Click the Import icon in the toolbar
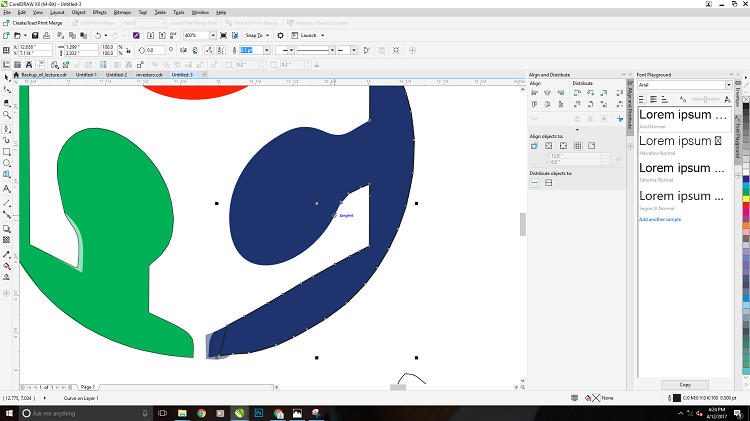The image size is (750, 421). coord(150,35)
